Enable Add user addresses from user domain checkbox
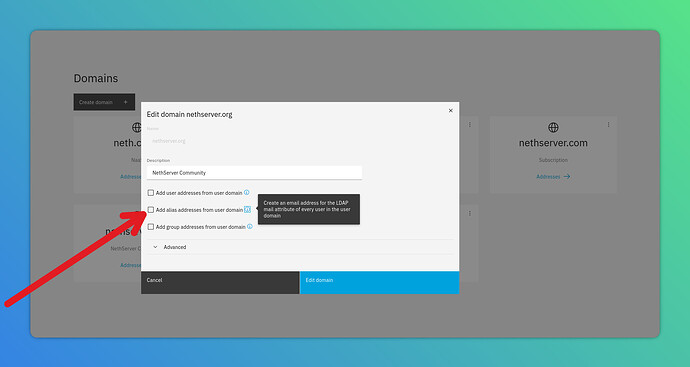The height and width of the screenshot is (367, 690). point(150,193)
